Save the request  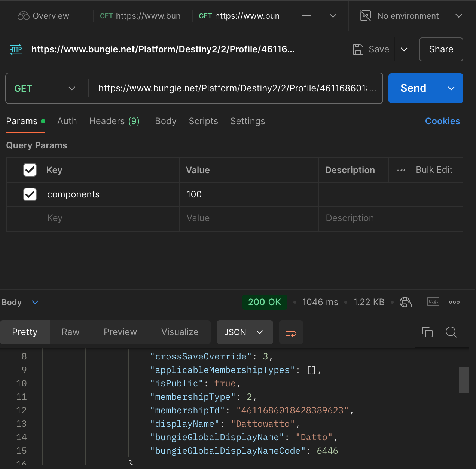coord(371,49)
